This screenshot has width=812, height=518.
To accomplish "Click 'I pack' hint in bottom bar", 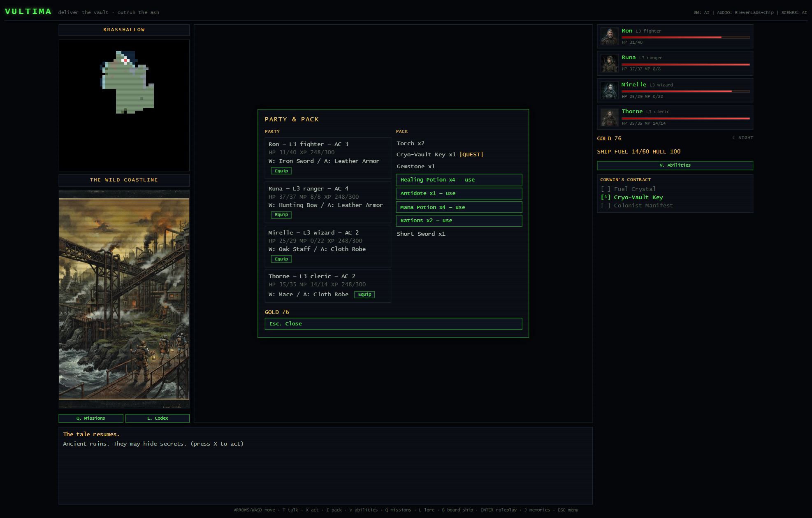I will [x=334, y=510].
